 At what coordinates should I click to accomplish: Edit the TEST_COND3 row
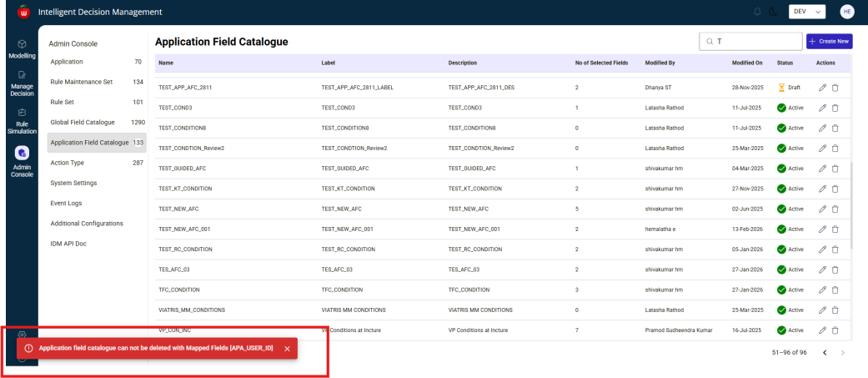[x=823, y=108]
